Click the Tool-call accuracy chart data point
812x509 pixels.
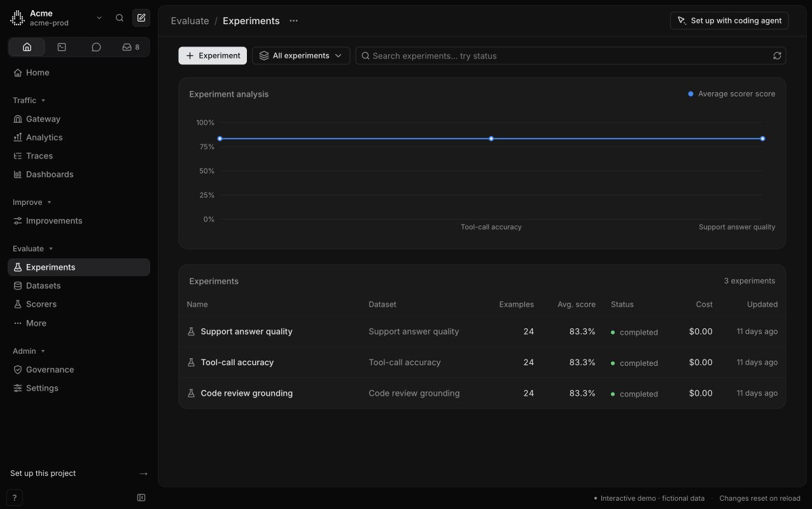(x=491, y=139)
